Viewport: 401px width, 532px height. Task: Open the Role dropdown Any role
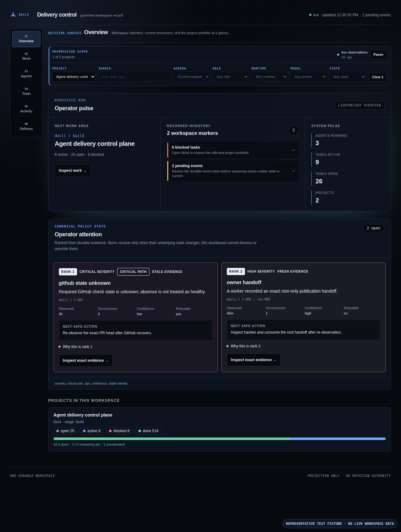[231, 77]
